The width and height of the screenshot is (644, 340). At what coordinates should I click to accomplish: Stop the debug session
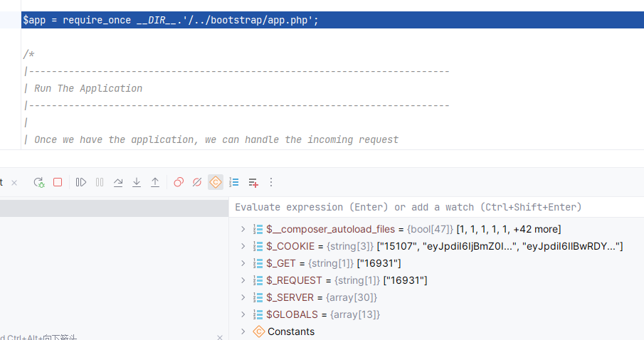(x=58, y=183)
